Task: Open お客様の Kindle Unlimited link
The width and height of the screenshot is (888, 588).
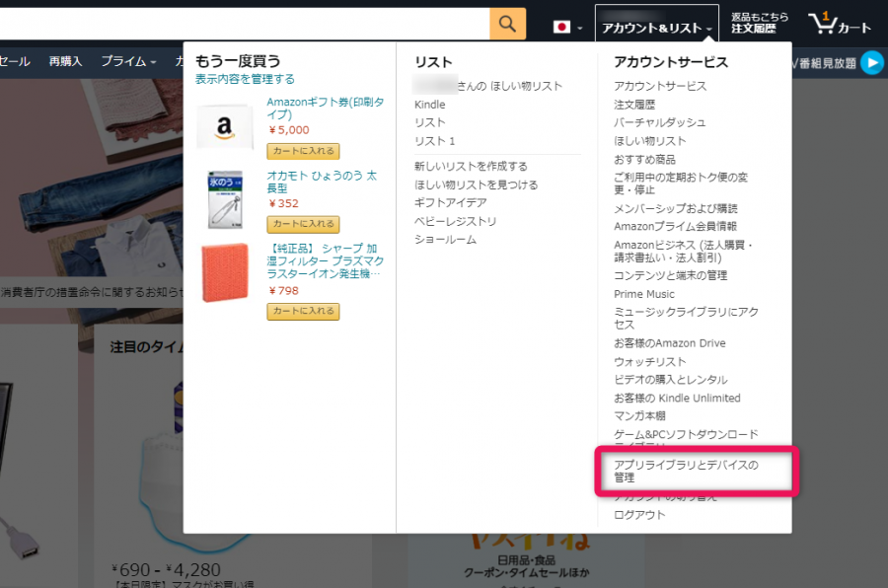Action: click(x=677, y=399)
